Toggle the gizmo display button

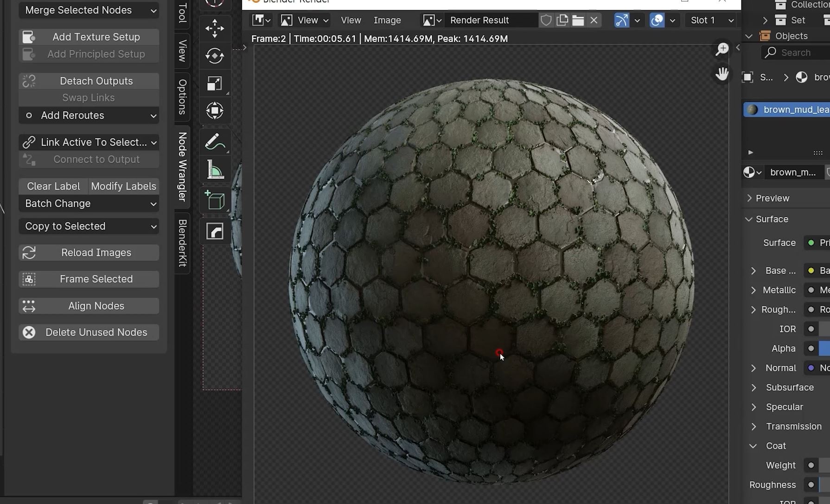(x=621, y=20)
